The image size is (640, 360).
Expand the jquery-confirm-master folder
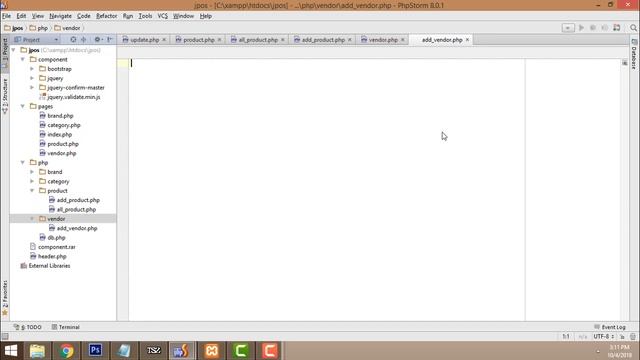pos(32,87)
